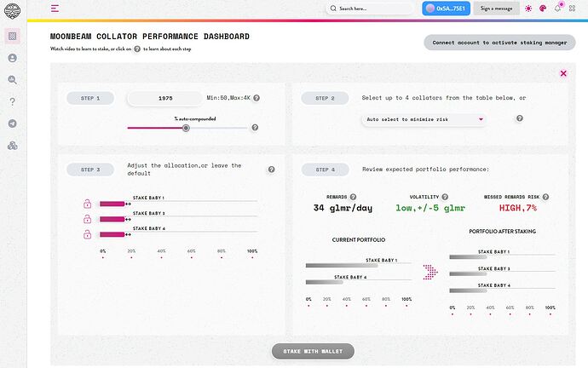Viewport: 588px width, 368px height.
Task: Click Stake Baby 4 bar in current portfolio
Action: (325, 282)
